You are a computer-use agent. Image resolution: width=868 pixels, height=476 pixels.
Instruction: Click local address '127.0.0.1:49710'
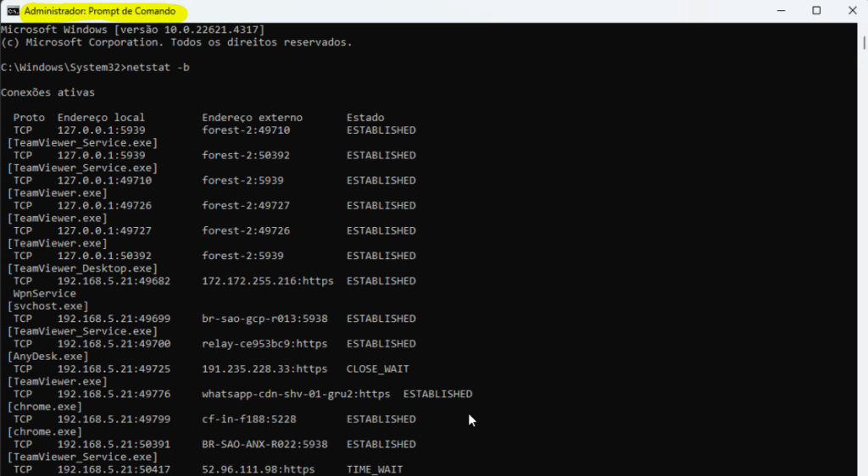coord(104,180)
